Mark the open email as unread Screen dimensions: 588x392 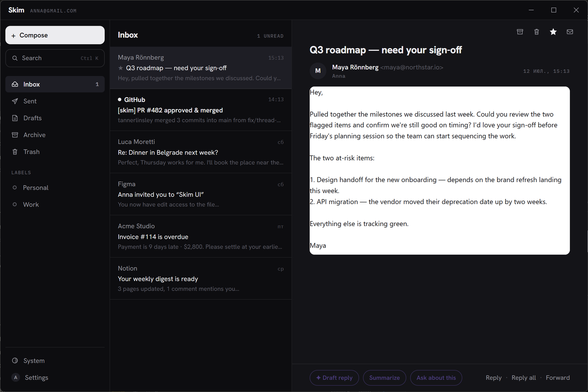570,32
